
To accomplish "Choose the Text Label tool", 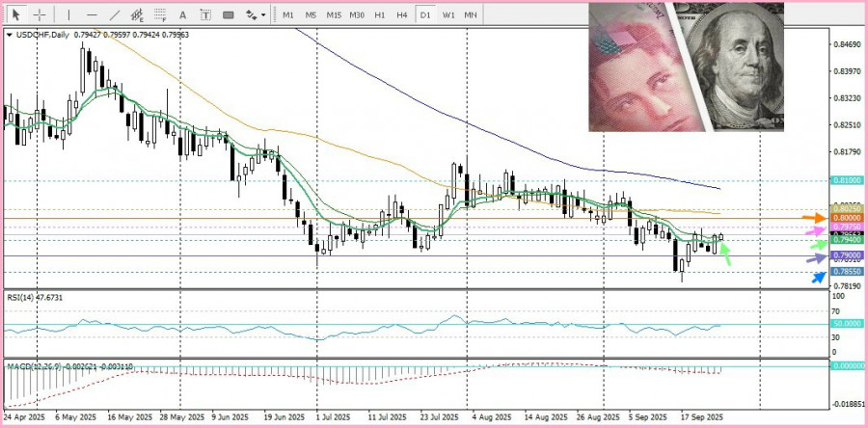I will (x=205, y=14).
